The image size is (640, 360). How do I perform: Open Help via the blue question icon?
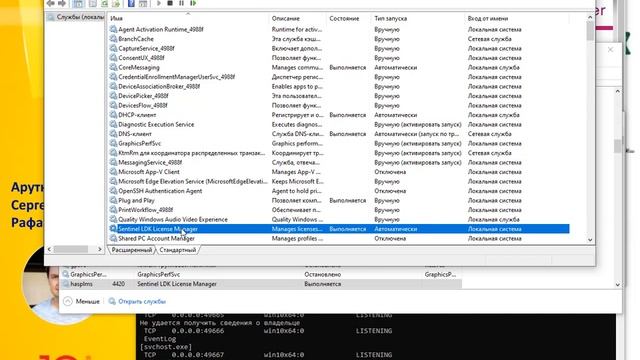pos(131,4)
